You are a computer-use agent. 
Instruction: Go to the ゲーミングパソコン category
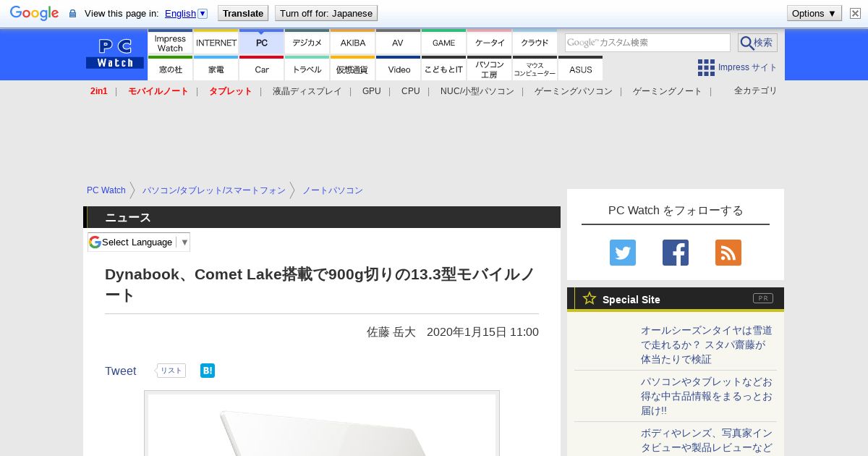pos(574,91)
